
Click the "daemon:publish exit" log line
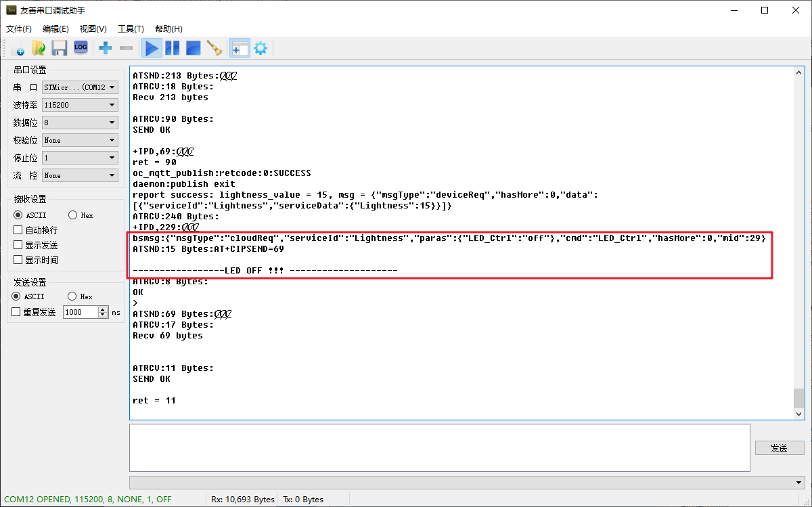pyautogui.click(x=184, y=184)
